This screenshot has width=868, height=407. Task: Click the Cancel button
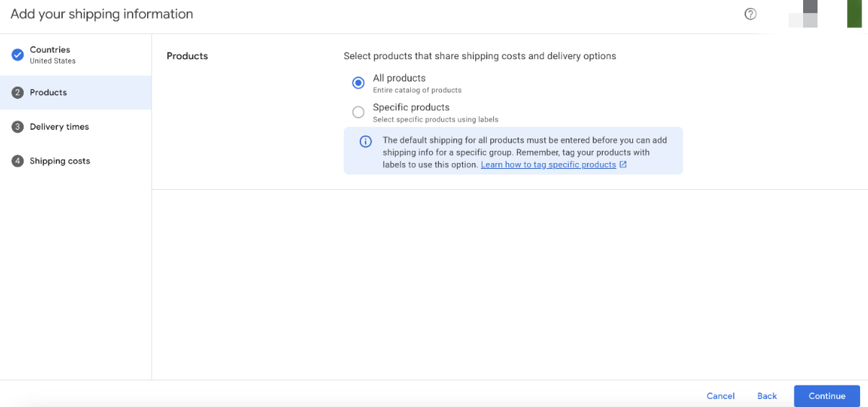720,396
